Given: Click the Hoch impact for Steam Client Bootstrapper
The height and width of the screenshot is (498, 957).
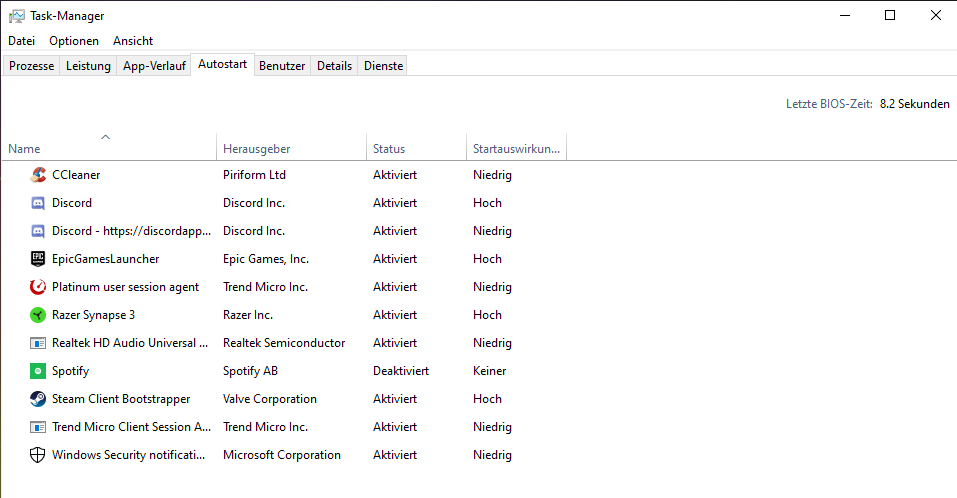Looking at the screenshot, I should (487, 399).
